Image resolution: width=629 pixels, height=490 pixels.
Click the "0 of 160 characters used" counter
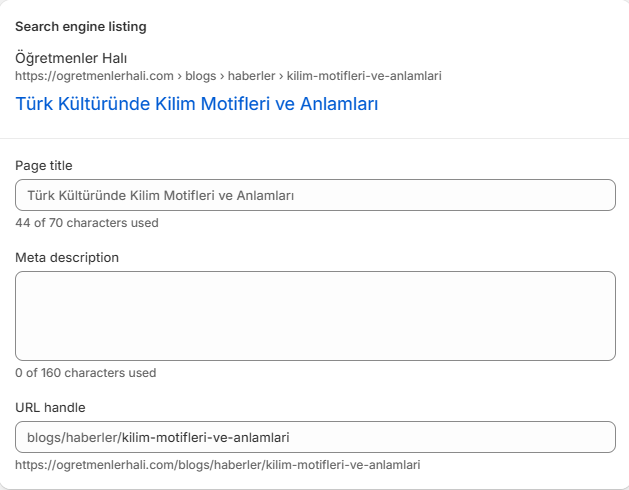[x=86, y=373]
